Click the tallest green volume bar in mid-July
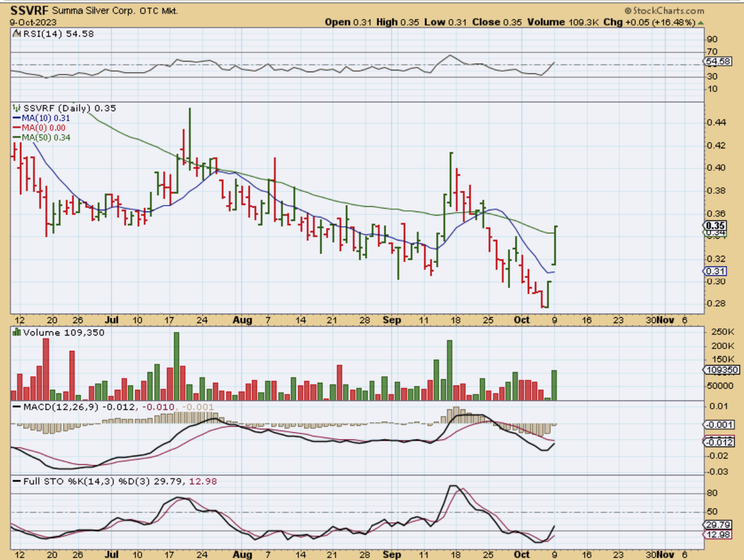The image size is (744, 560). point(176,367)
